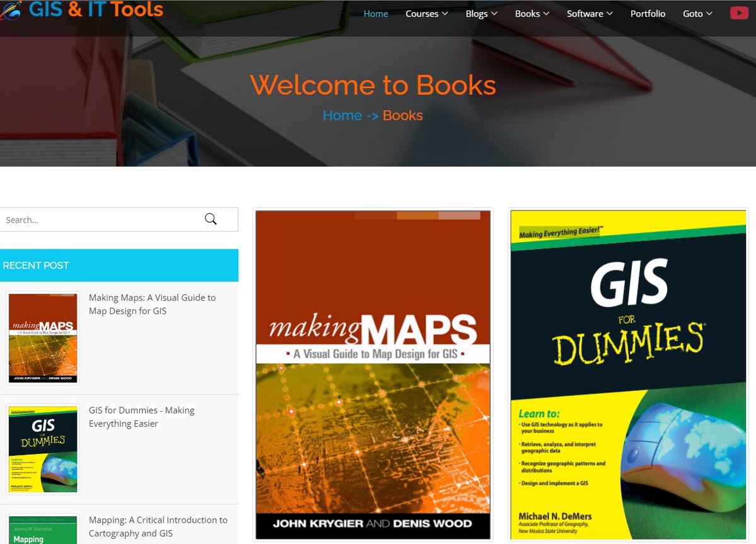
Task: Click the search magnifier icon
Action: [x=210, y=219]
